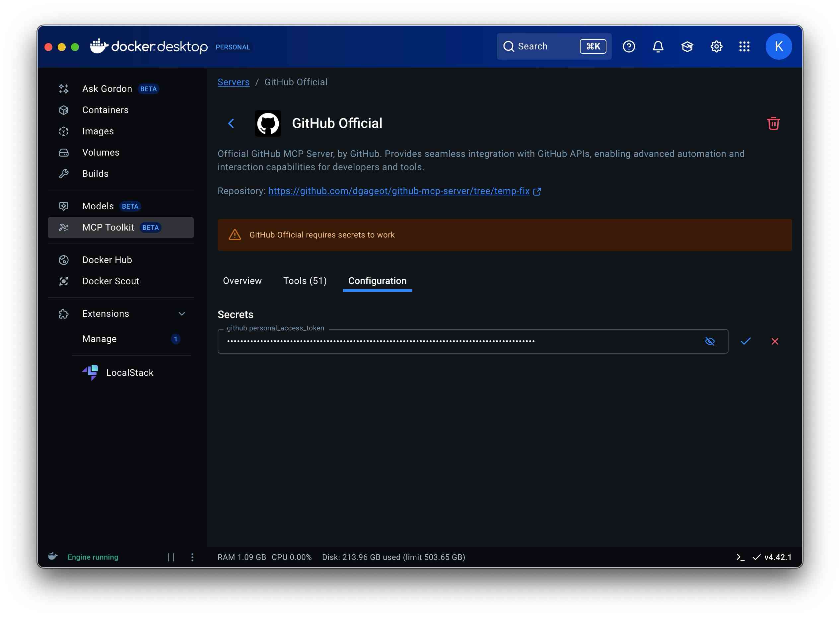Switch to the Tools (51) tab
This screenshot has height=617, width=840.
pos(305,281)
